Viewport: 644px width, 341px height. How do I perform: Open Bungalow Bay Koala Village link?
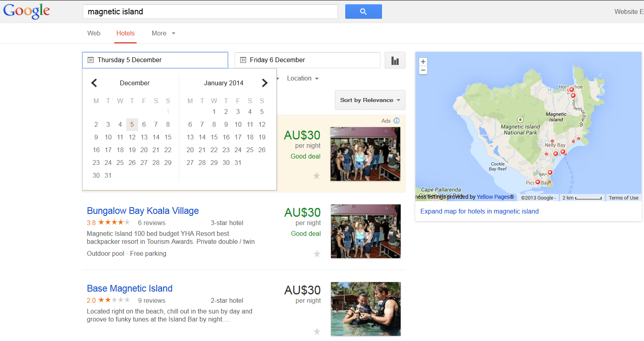[x=143, y=211]
